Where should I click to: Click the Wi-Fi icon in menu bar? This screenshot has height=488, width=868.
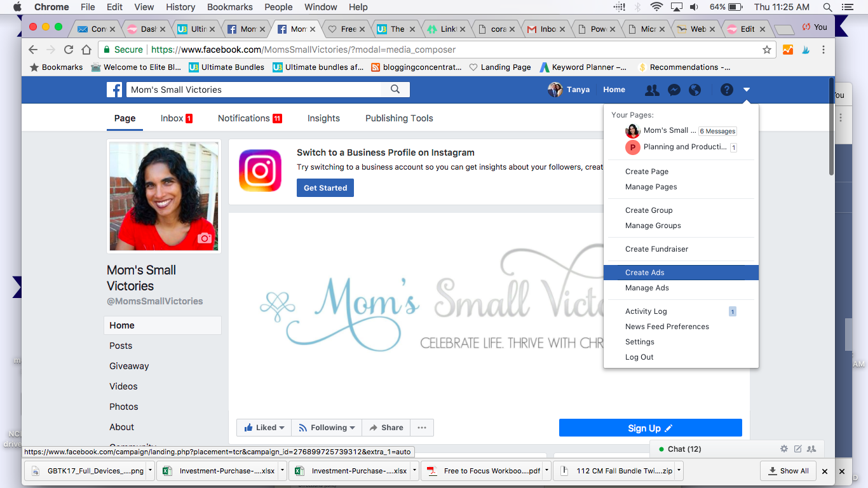click(x=656, y=7)
